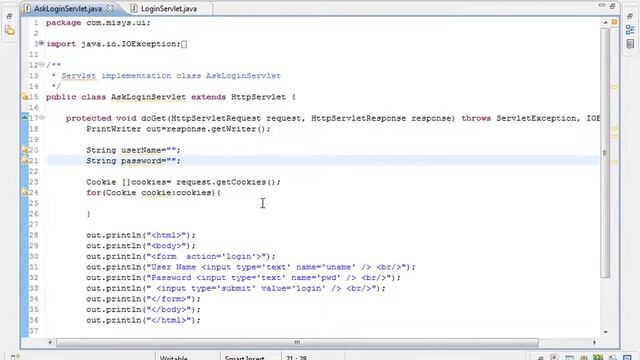Click the warning marker on line 24
Image resolution: width=640 pixels, height=360 pixels.
(25, 193)
